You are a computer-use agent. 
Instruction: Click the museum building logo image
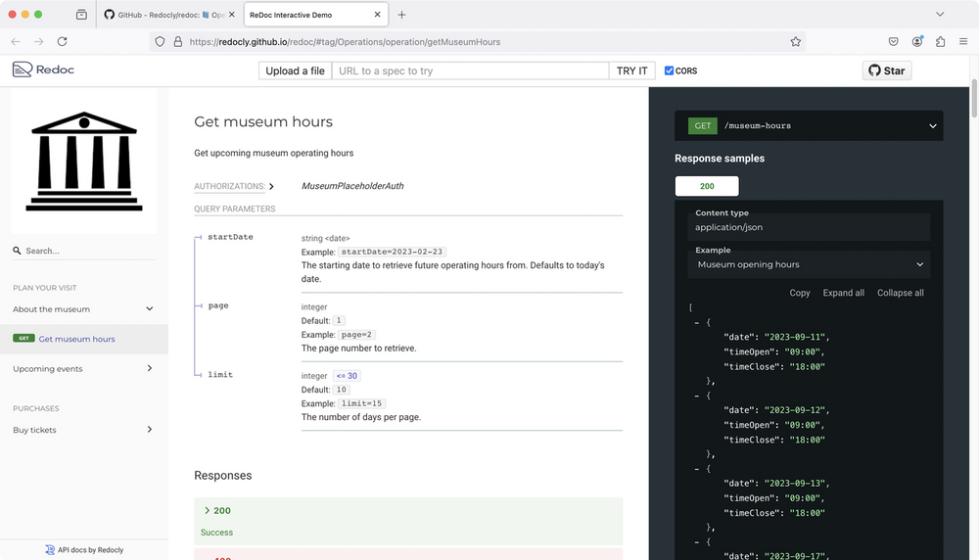[x=84, y=162]
